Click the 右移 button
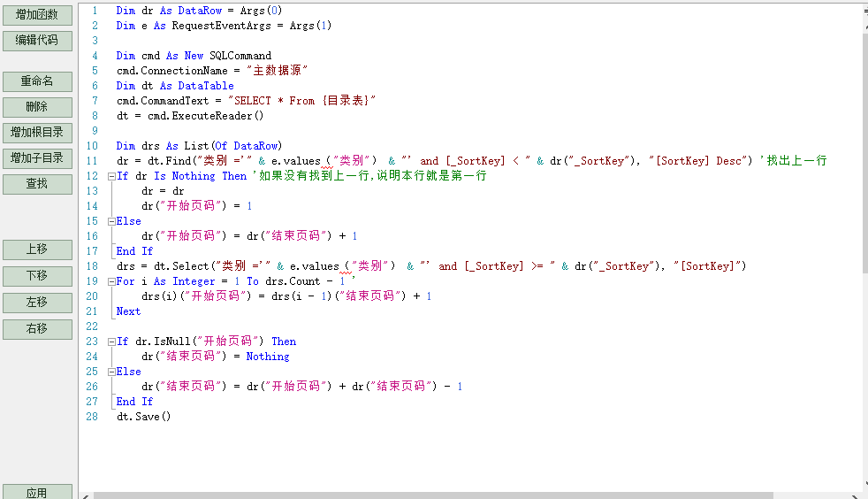 (37, 329)
